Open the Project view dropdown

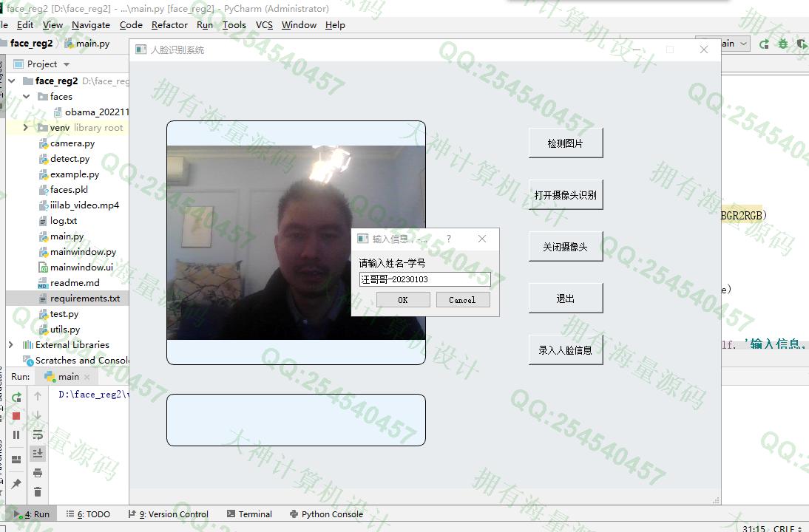pyautogui.click(x=67, y=64)
